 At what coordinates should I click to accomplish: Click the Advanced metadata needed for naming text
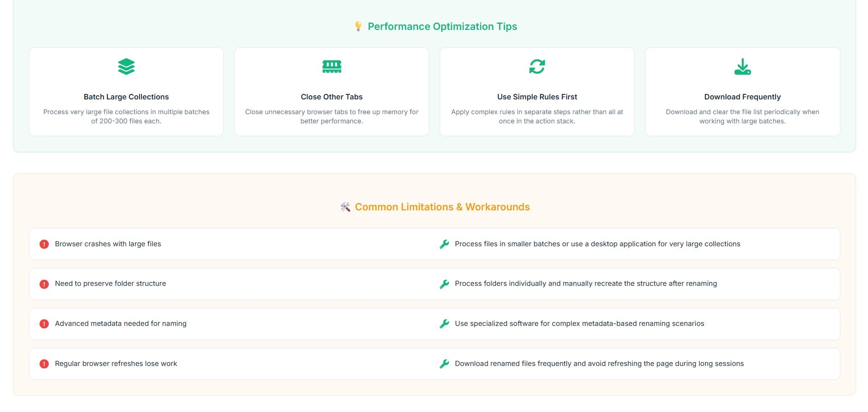(x=121, y=324)
